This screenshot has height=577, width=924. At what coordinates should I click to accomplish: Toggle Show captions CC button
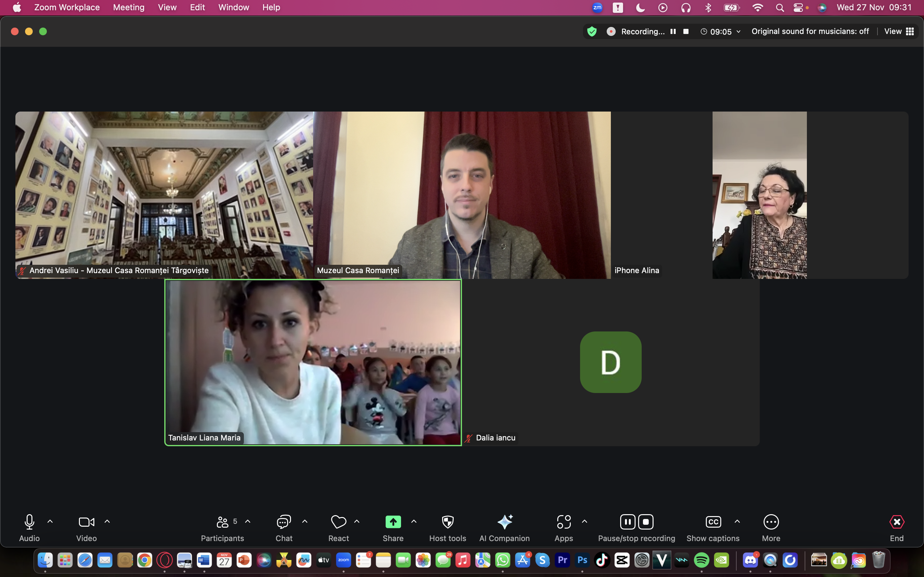(x=713, y=522)
